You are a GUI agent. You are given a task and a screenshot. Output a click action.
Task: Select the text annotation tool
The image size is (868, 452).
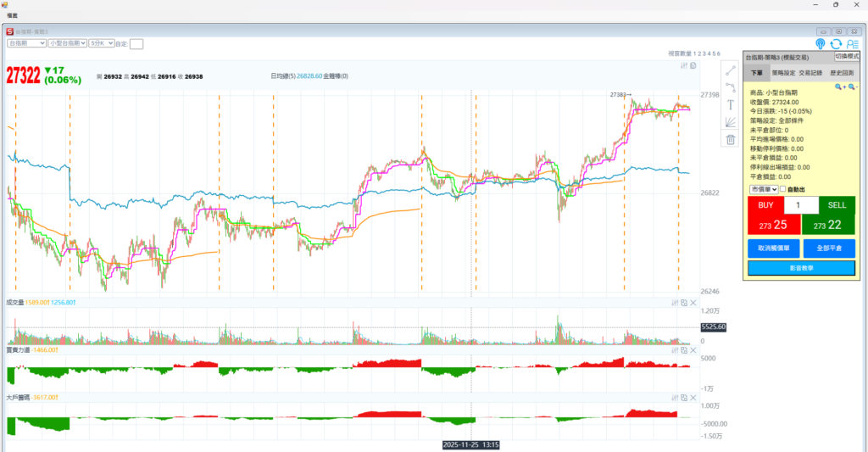[x=730, y=105]
